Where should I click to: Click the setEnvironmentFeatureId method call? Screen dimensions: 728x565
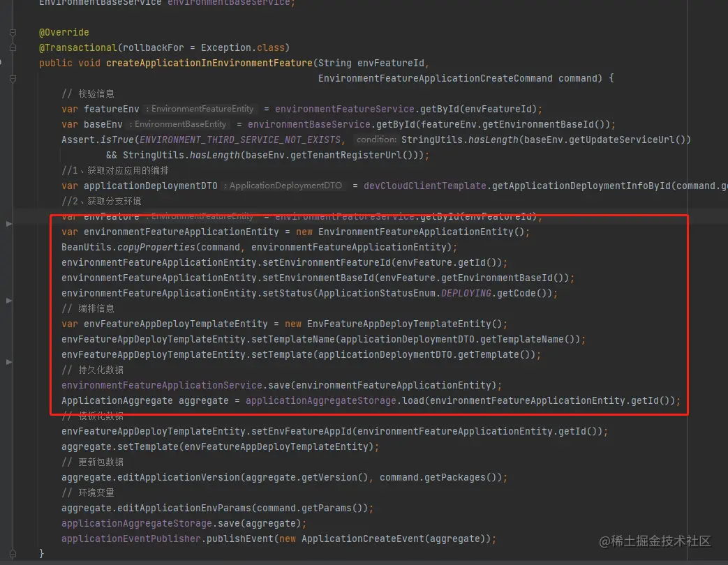(327, 262)
